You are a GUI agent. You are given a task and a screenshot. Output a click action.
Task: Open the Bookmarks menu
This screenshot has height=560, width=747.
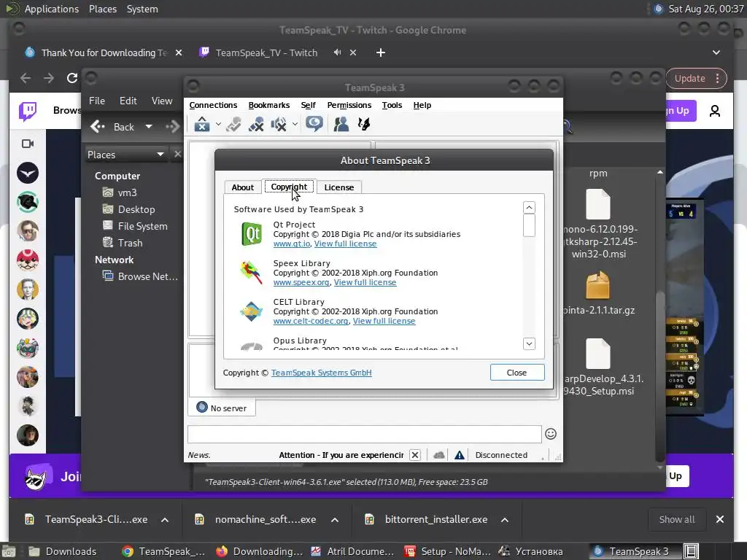(269, 105)
